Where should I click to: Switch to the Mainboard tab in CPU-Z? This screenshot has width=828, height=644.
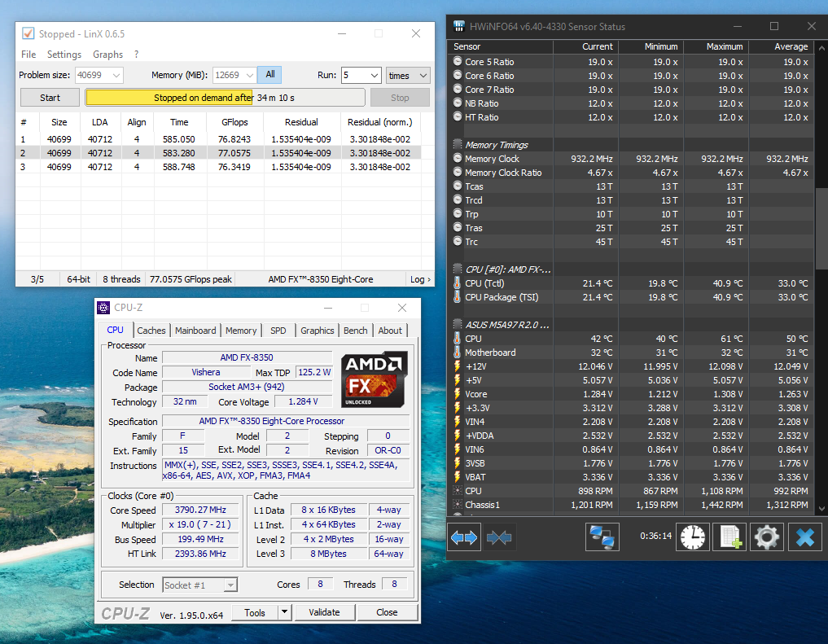[x=195, y=331]
